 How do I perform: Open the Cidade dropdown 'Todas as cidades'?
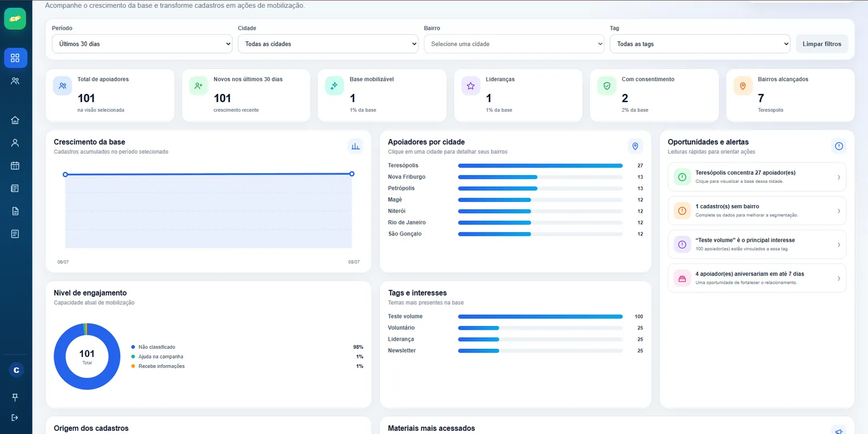(x=328, y=44)
